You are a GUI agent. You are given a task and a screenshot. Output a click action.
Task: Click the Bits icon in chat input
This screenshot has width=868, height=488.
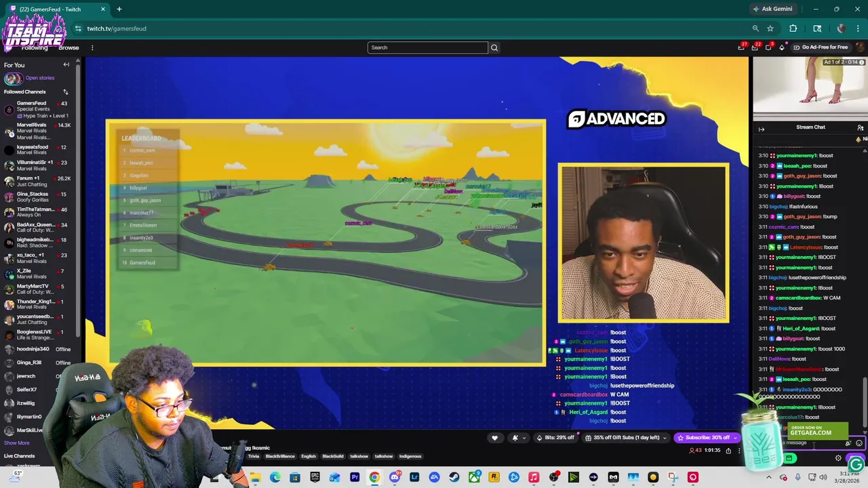(848, 443)
